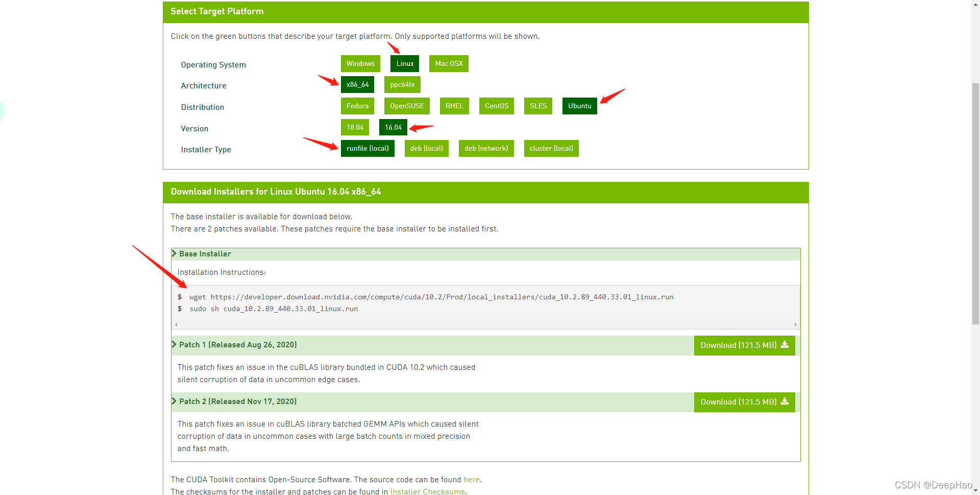
Task: Click the Select Target Platform header
Action: (x=485, y=12)
